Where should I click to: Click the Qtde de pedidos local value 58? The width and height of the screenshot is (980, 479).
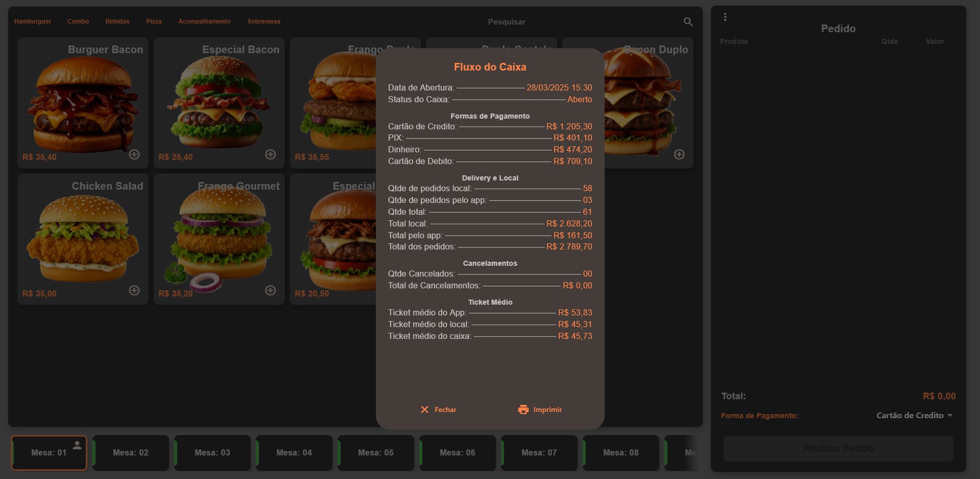(588, 188)
